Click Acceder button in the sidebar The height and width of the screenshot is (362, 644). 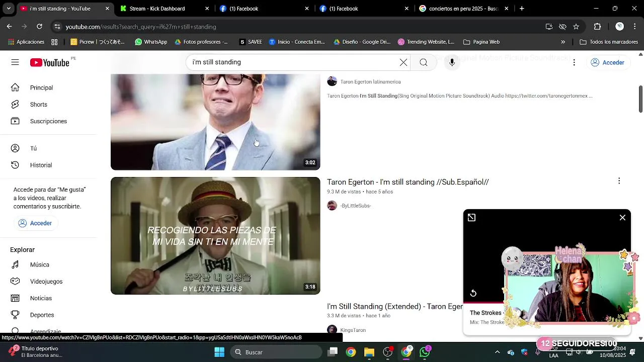coord(35,223)
